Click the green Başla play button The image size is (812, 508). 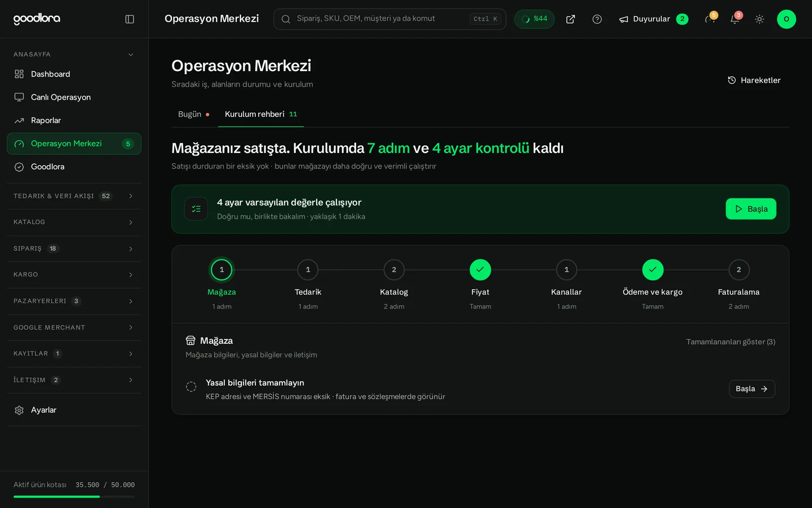(751, 209)
